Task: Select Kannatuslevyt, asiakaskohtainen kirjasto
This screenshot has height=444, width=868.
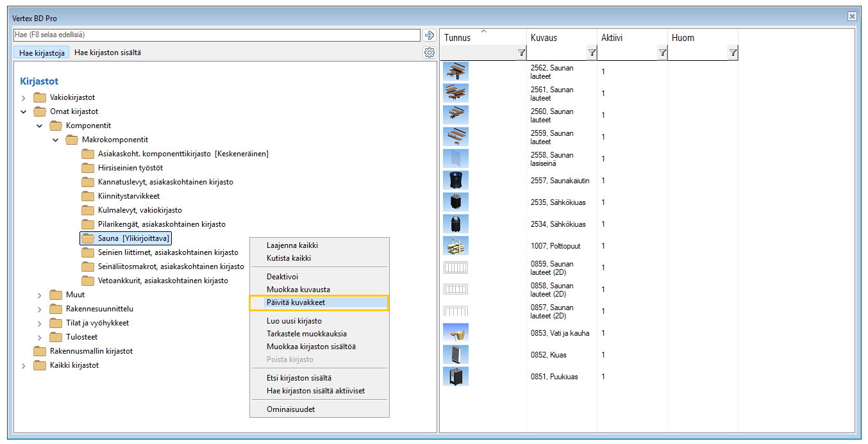Action: 157,182
